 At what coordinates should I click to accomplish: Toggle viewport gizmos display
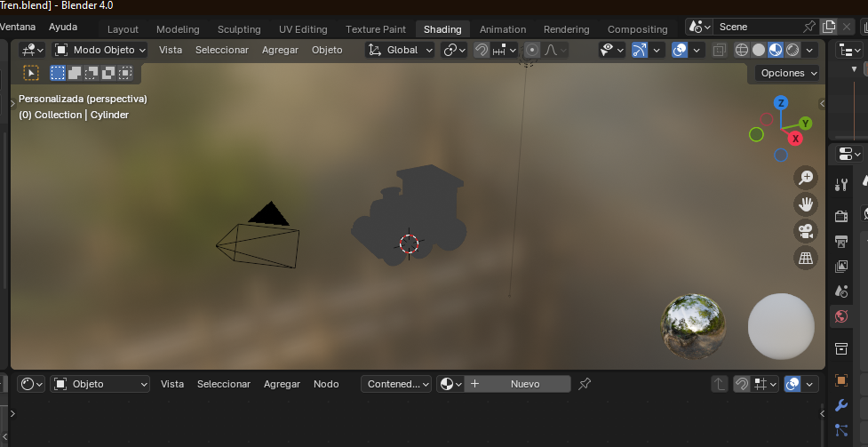click(640, 50)
